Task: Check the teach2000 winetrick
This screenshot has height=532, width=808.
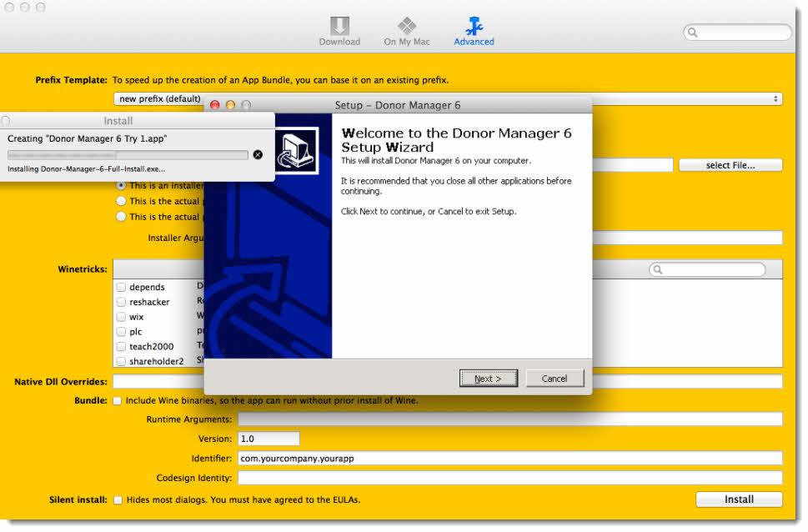Action: [x=121, y=346]
